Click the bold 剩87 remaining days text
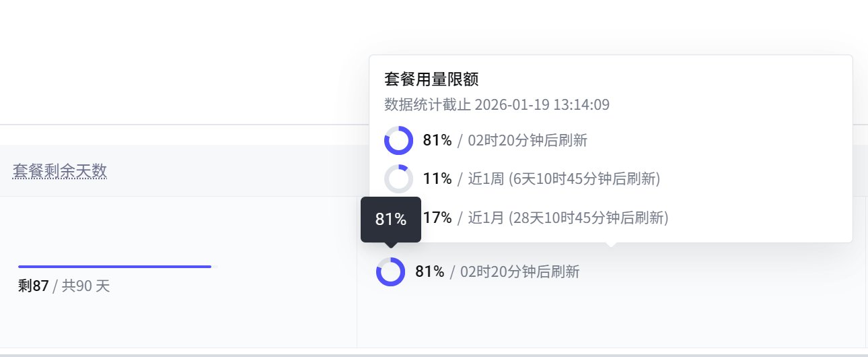This screenshot has width=868, height=357. click(x=34, y=286)
